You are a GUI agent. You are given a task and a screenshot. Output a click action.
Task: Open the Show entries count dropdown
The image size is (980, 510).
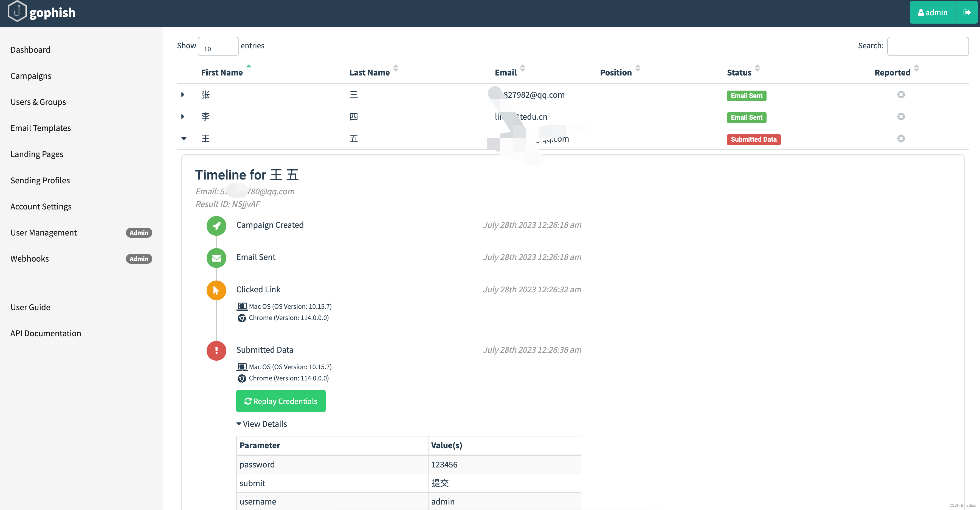pos(218,46)
